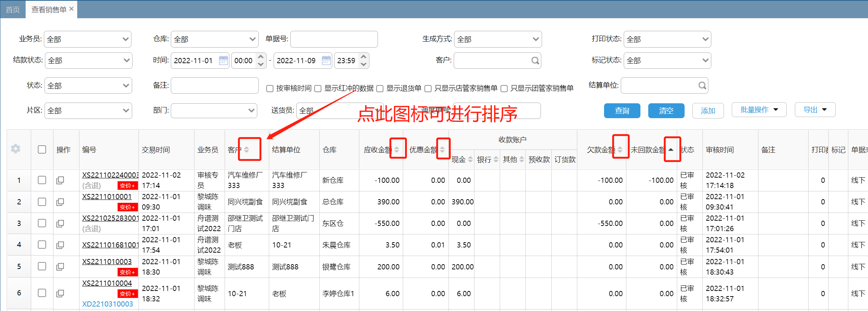
Task: Toggle the select-all checkbox in table header
Action: 42,149
